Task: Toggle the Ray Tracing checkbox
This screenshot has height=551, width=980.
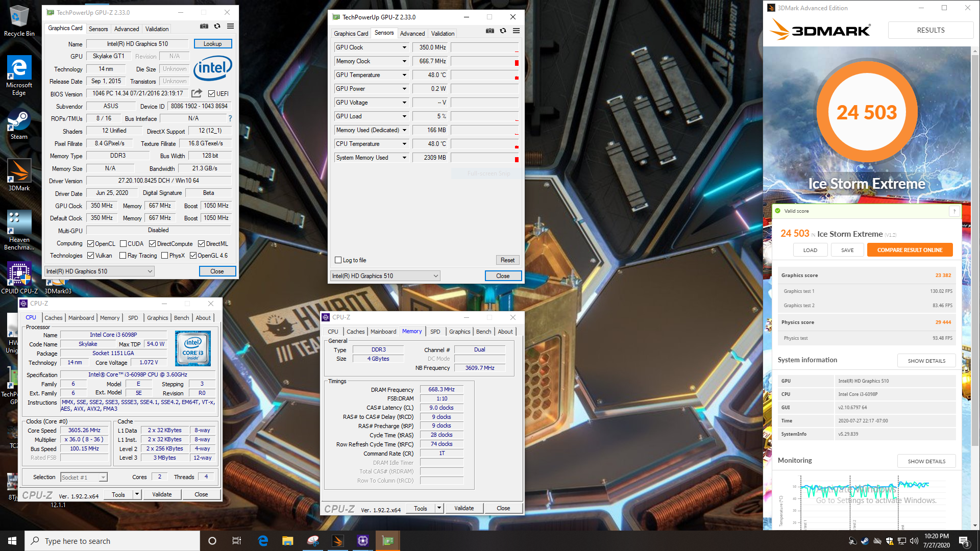Action: [123, 256]
